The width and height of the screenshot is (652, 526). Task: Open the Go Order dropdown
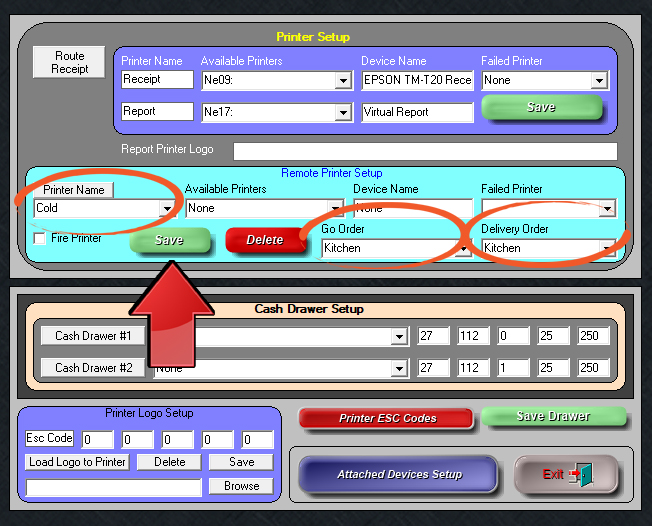point(462,248)
